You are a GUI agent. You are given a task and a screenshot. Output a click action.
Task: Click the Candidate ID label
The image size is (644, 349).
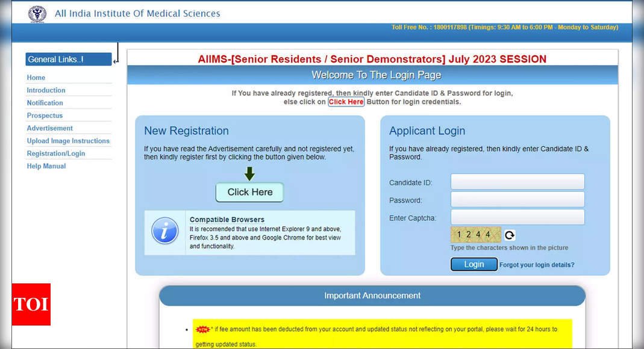pyautogui.click(x=411, y=183)
